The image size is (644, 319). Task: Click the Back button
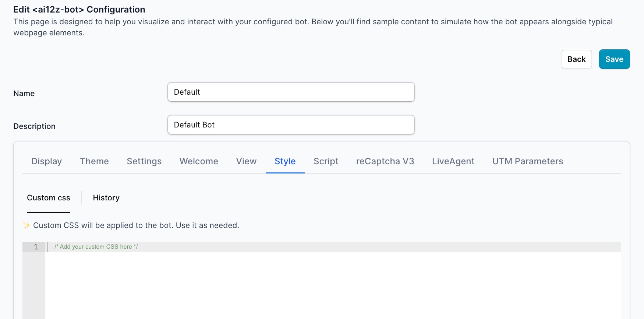coord(576,59)
